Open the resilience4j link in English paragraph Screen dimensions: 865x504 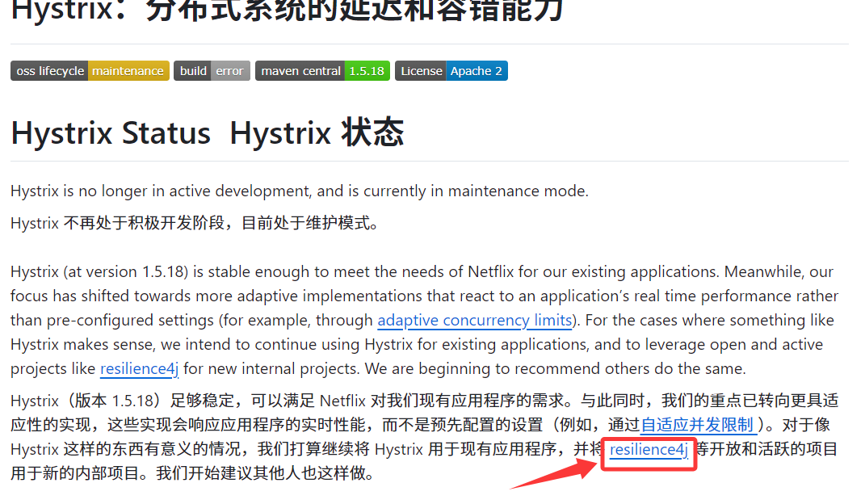pos(139,369)
